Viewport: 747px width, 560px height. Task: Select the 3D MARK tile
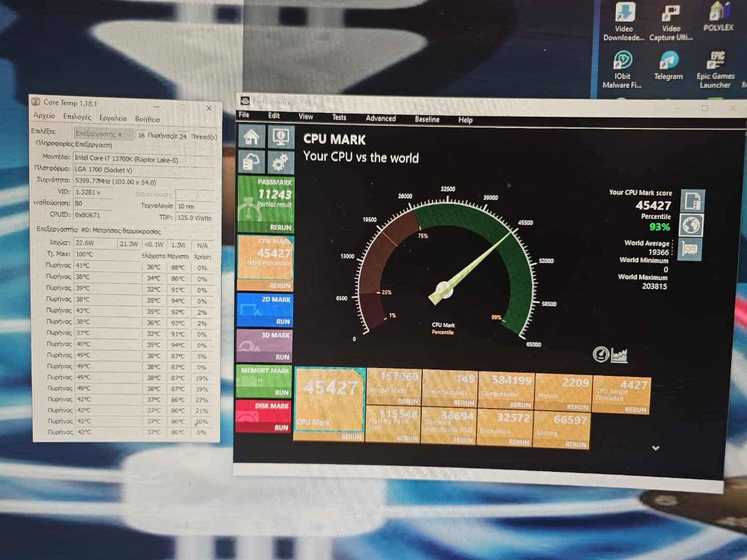point(264,345)
